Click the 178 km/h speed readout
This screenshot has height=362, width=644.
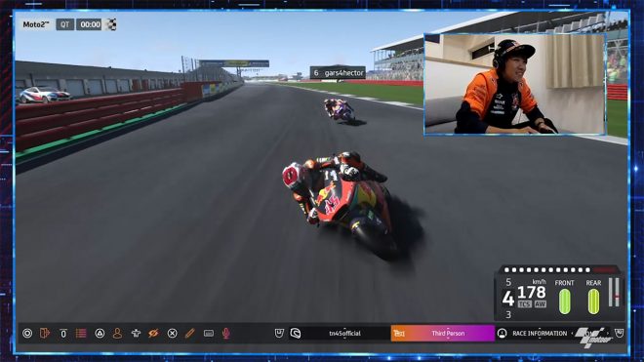[x=532, y=292]
